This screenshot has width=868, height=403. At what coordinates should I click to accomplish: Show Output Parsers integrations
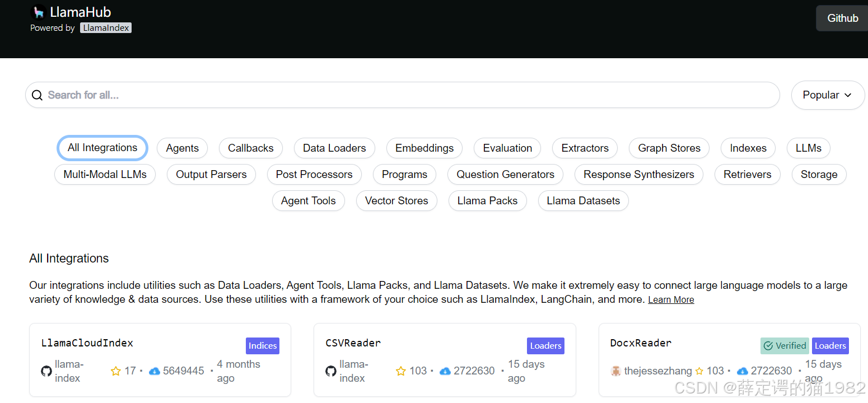(x=211, y=175)
